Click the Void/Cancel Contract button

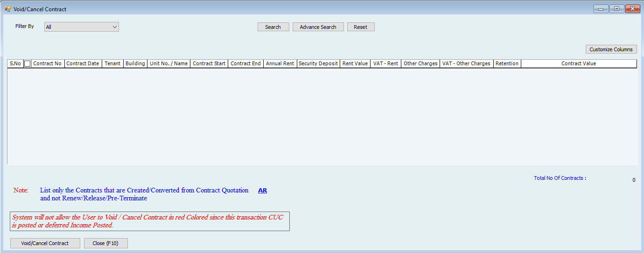(45, 243)
